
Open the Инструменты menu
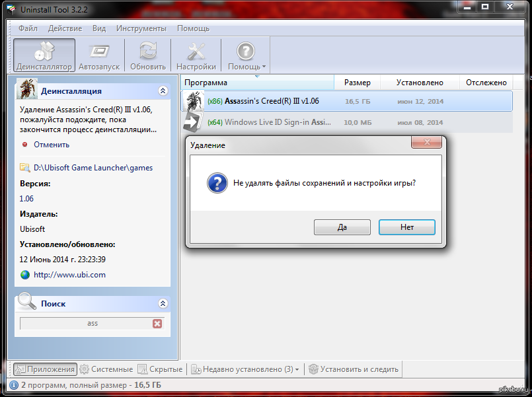(x=141, y=28)
